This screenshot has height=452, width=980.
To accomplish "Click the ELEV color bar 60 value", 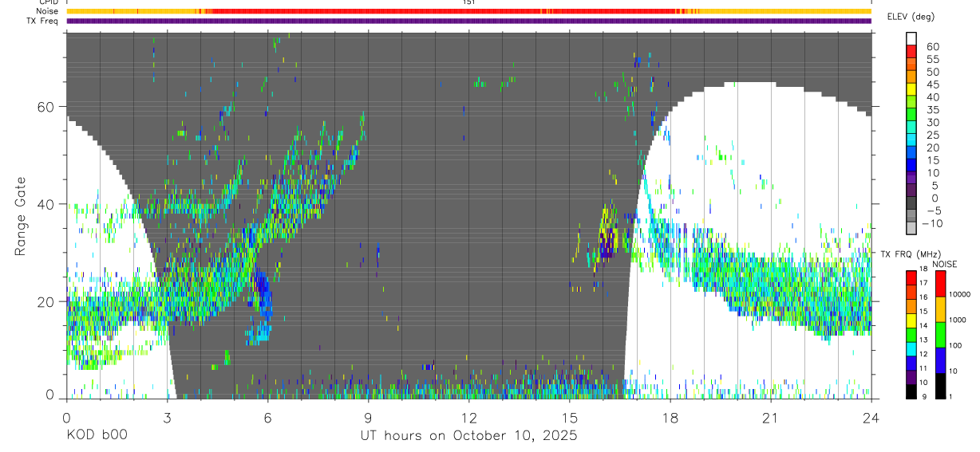I will pos(932,46).
